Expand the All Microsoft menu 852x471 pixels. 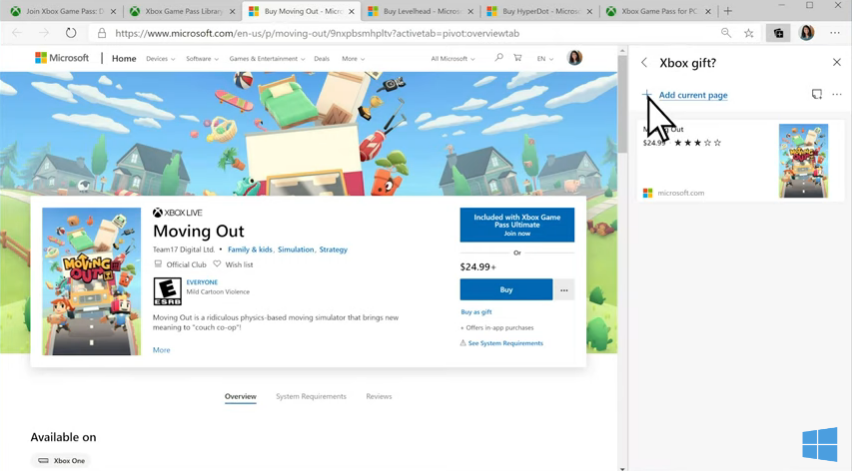click(x=453, y=59)
